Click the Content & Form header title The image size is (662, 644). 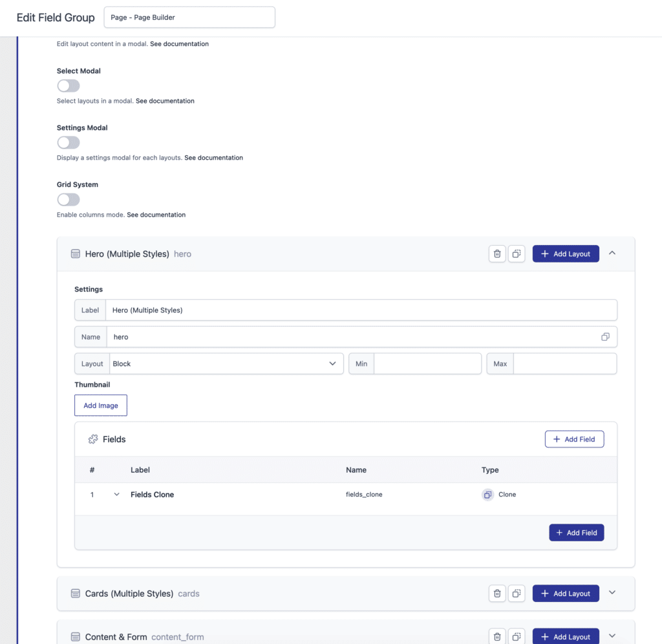116,637
